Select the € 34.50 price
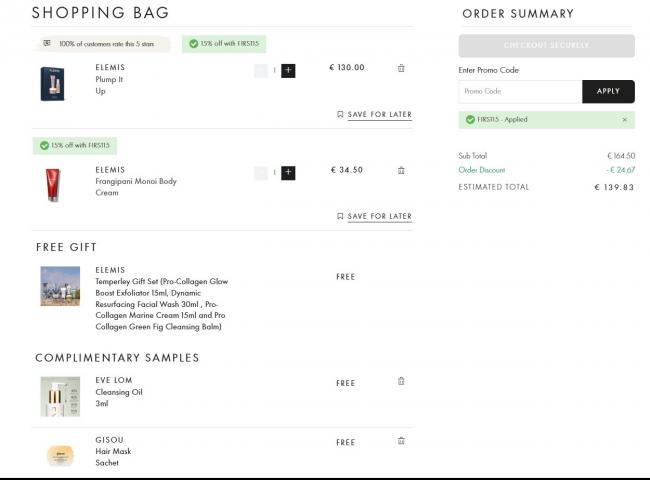Viewport: 650px width, 480px height. point(347,170)
